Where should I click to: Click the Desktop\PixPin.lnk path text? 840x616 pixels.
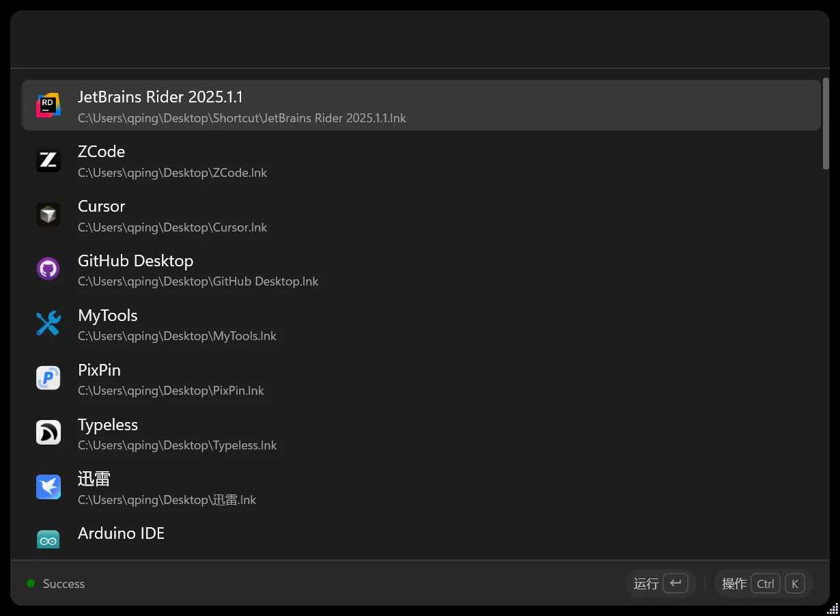[x=171, y=391]
